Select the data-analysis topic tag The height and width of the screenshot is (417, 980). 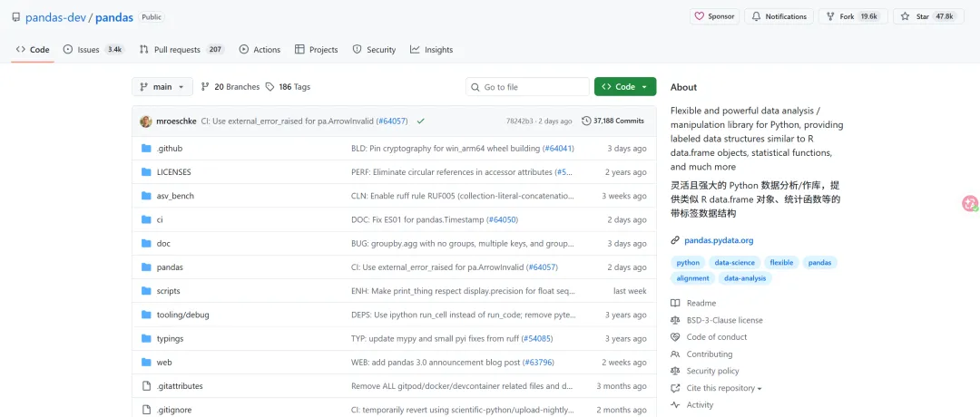pyautogui.click(x=745, y=278)
